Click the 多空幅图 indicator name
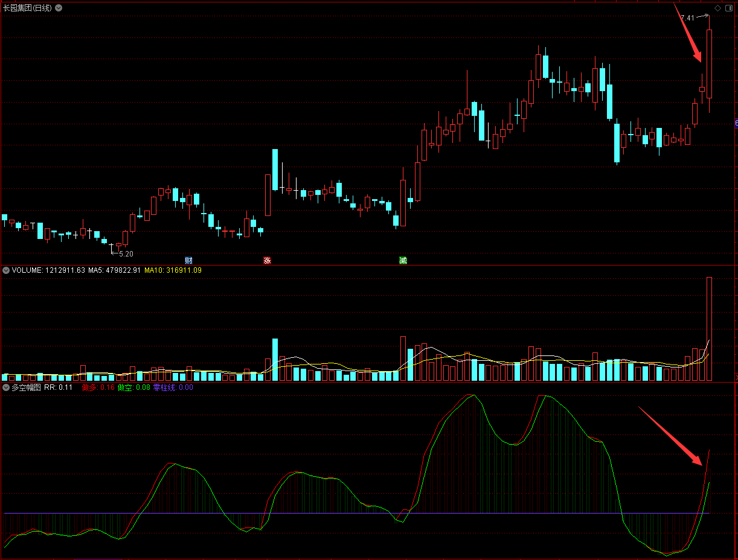Image resolution: width=738 pixels, height=560 pixels. pyautogui.click(x=26, y=387)
